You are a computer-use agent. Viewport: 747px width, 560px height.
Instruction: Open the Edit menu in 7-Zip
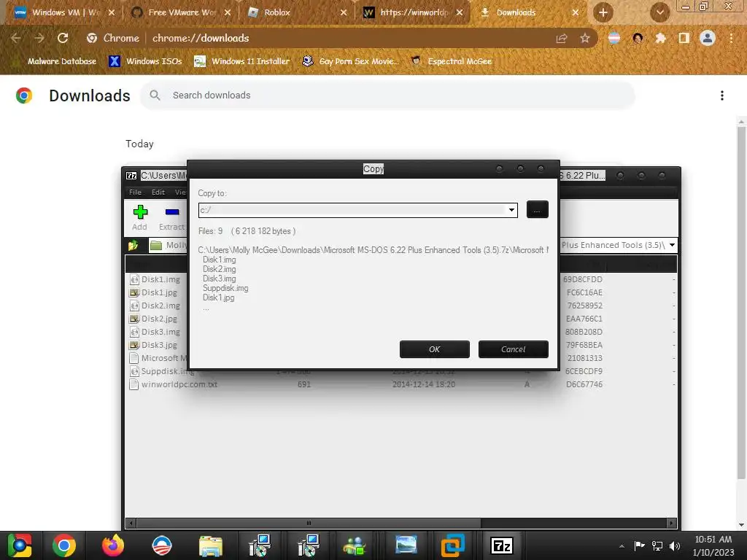point(158,192)
